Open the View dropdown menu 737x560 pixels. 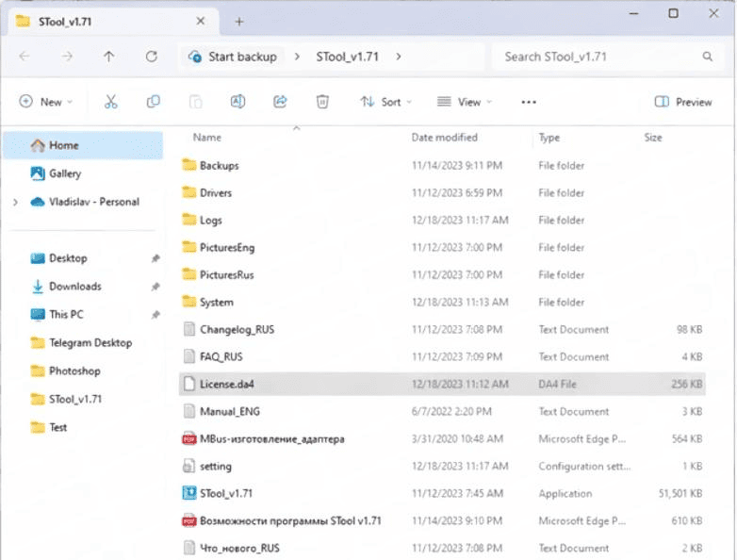(x=465, y=102)
